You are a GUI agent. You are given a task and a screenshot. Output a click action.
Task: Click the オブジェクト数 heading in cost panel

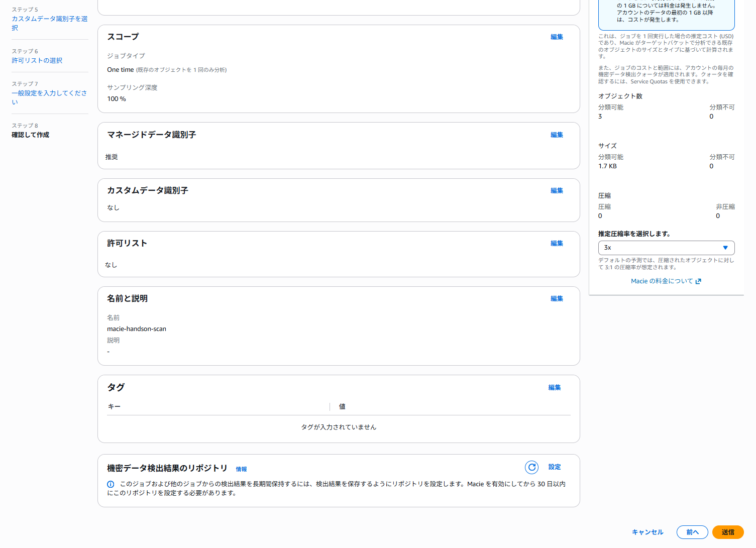pyautogui.click(x=620, y=96)
